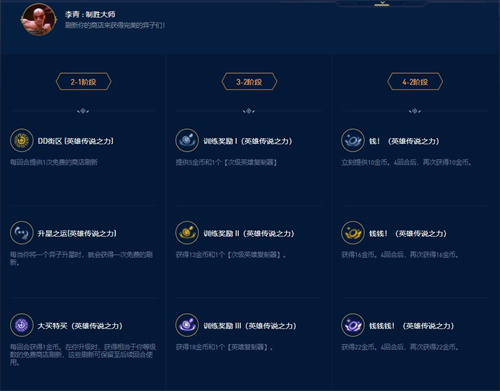Click the description 每回合提供1次免费的商店刷新
This screenshot has width=500, height=391.
[x=54, y=162]
